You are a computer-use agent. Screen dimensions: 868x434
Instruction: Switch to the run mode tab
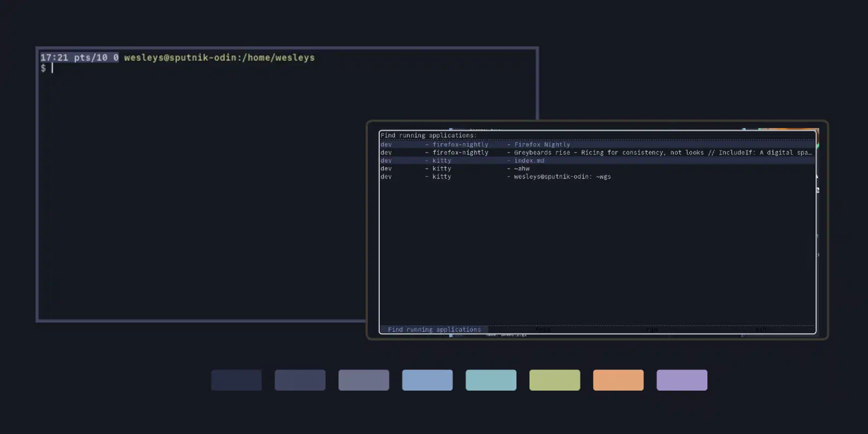[652, 329]
